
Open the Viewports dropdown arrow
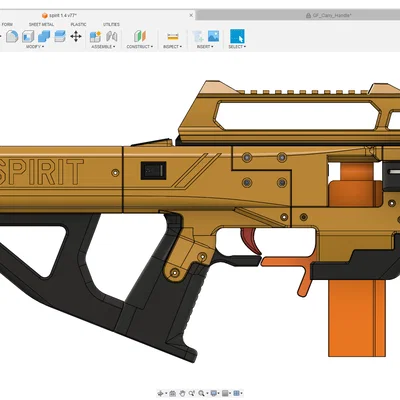click(241, 393)
